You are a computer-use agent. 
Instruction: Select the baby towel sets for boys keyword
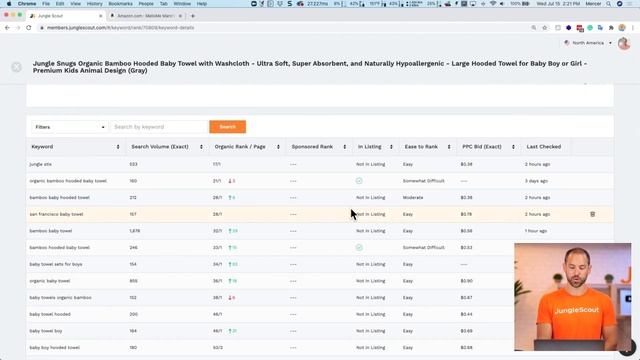[56, 264]
